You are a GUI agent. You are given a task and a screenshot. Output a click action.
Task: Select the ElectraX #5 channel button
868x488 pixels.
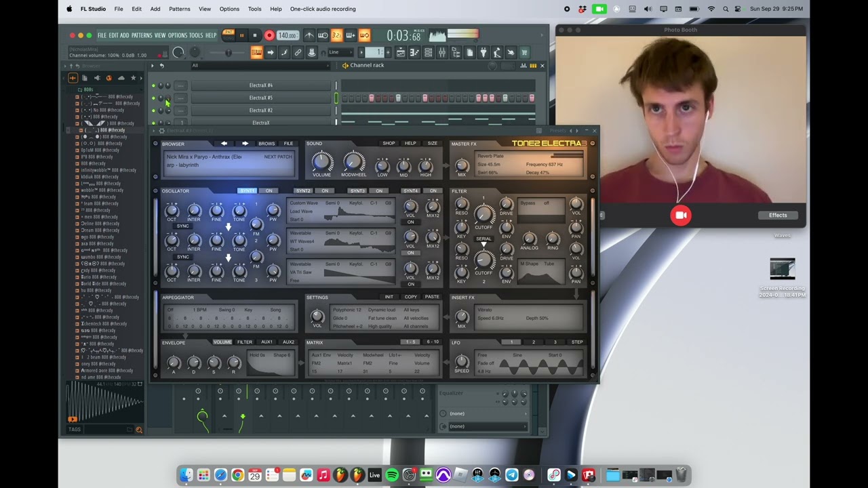261,98
